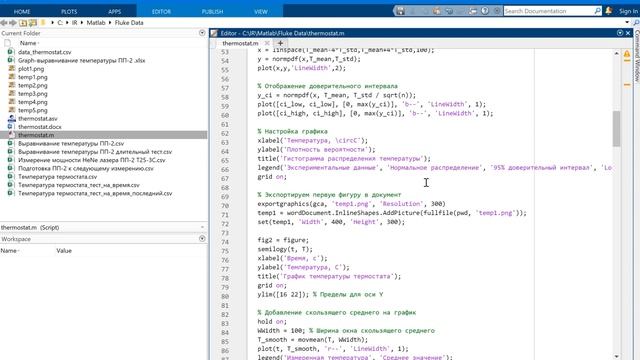The height and width of the screenshot is (360, 640).
Task: Click the Save icon in quick access toolbar
Action: pos(400,11)
